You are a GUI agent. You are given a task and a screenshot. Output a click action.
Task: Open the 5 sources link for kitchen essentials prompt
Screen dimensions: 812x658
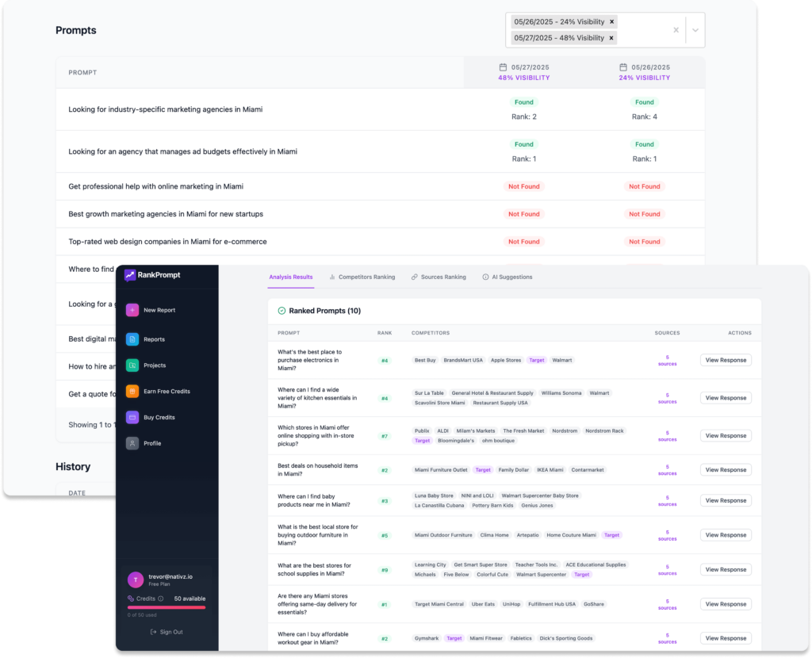[667, 398]
